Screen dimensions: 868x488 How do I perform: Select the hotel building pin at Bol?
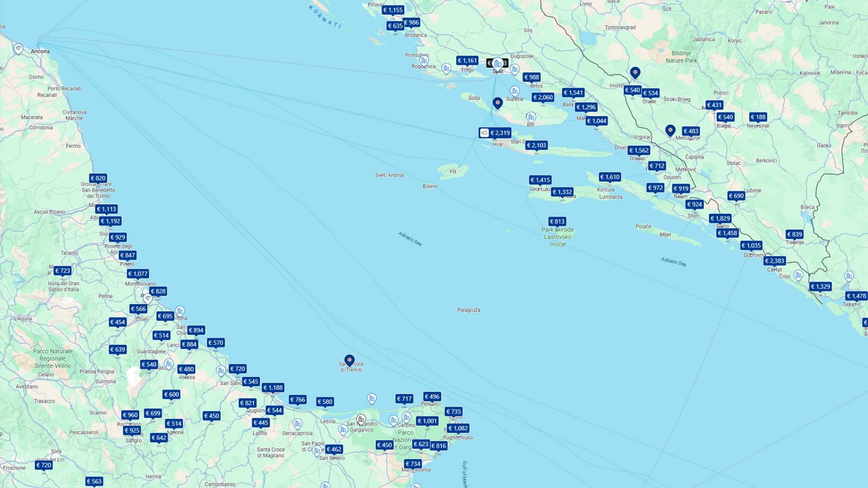(531, 117)
